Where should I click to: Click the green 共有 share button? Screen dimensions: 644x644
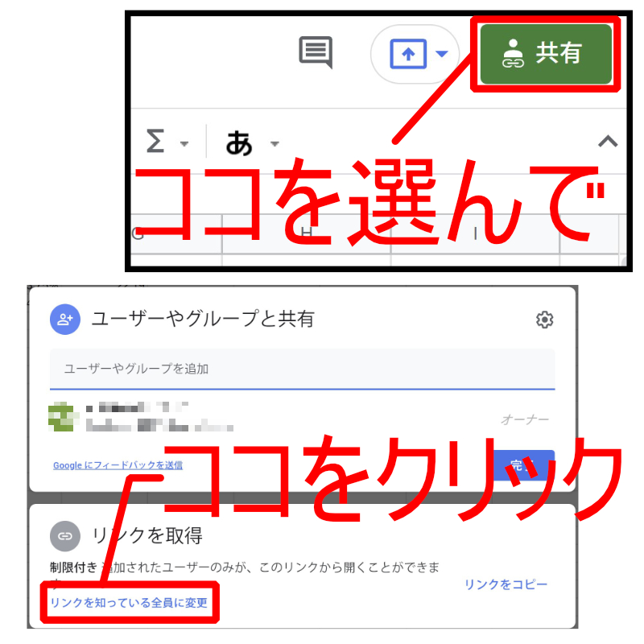[x=546, y=54]
